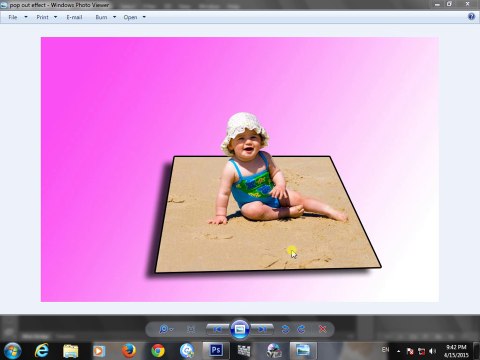This screenshot has width=480, height=360.
Task: Open the Print menu
Action: pos(42,17)
